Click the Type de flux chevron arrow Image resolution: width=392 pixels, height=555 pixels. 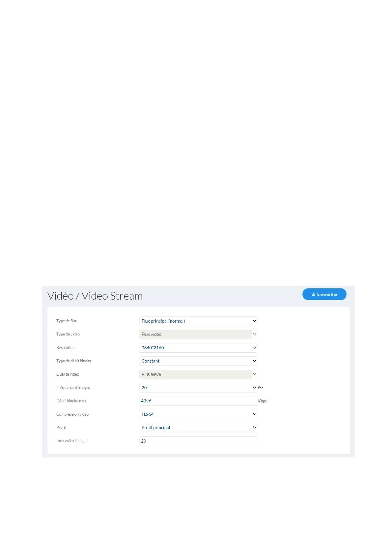pyautogui.click(x=254, y=321)
